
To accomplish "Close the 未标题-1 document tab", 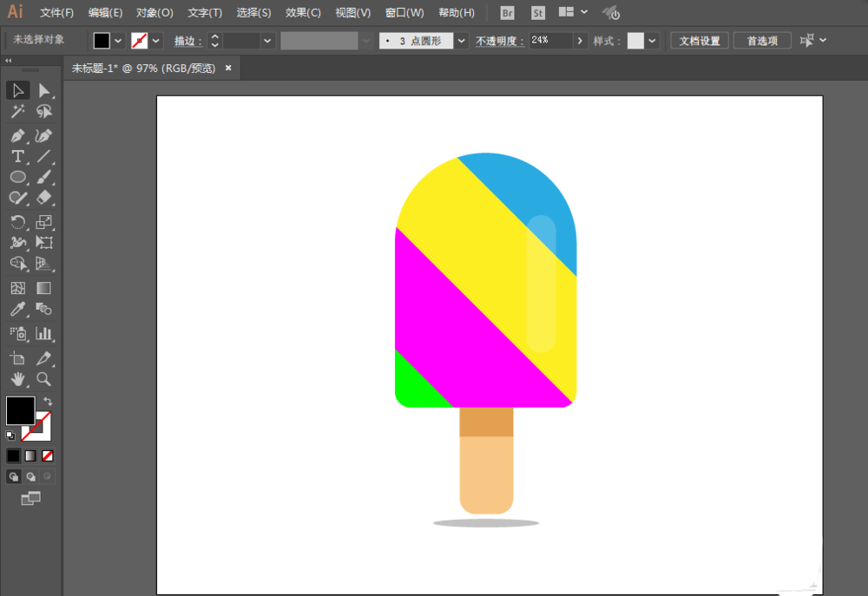I will coord(228,68).
